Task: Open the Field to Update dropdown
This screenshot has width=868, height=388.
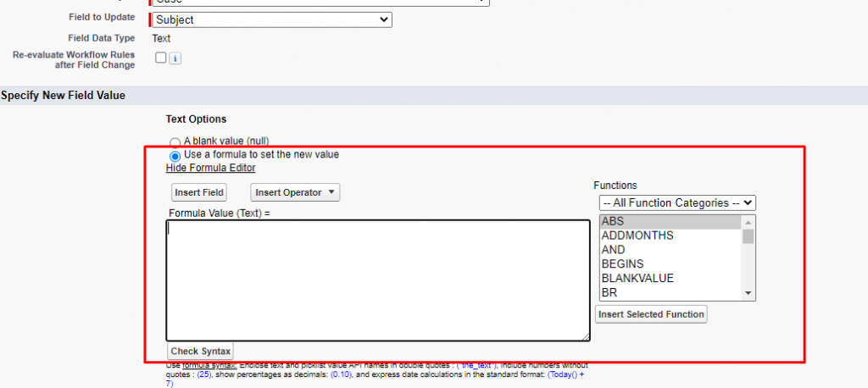Action: 270,19
